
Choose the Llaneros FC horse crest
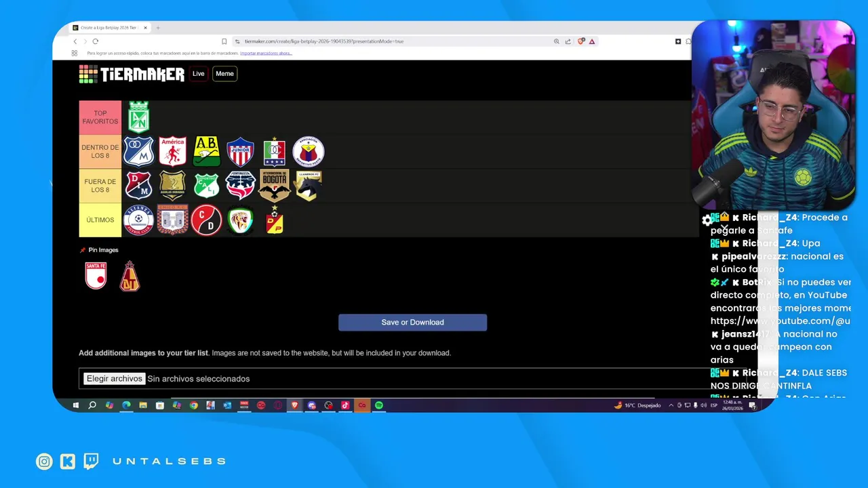[308, 186]
